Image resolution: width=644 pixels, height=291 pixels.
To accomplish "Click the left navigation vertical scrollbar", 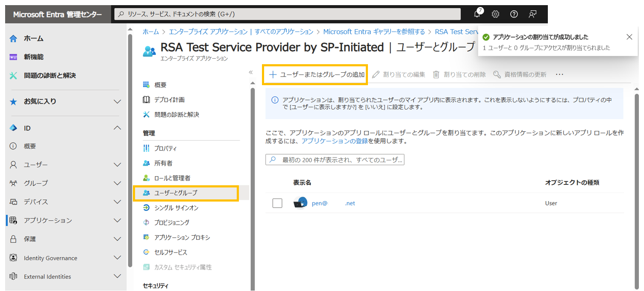I will coord(130,150).
